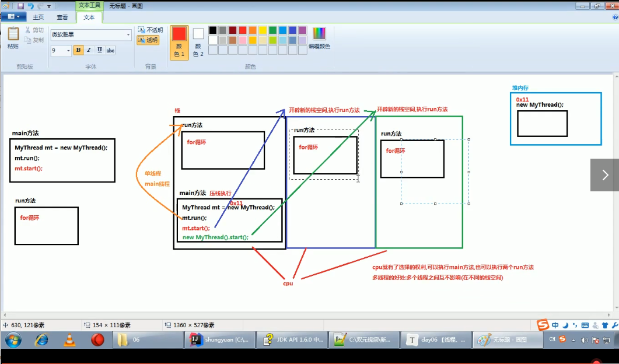Viewport: 619px width, 364px height.
Task: Switch to the shungyuan IntelliJ taskbar window
Action: 220,339
